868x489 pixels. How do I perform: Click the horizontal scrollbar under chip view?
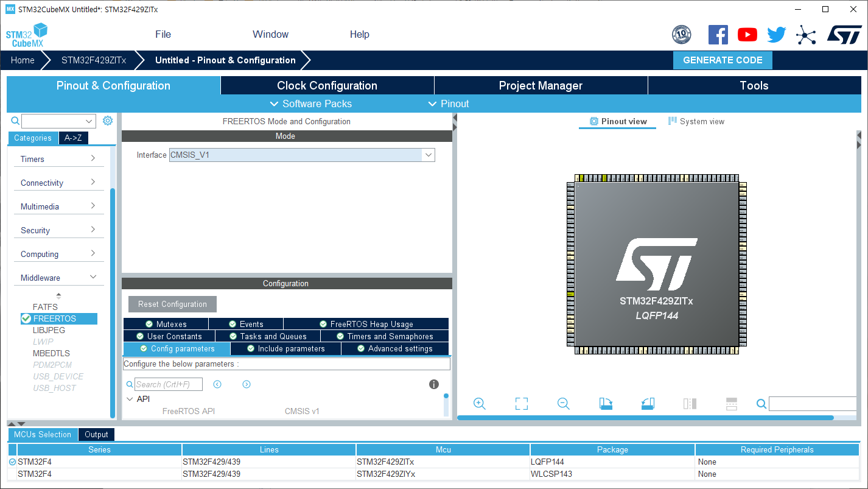645,418
